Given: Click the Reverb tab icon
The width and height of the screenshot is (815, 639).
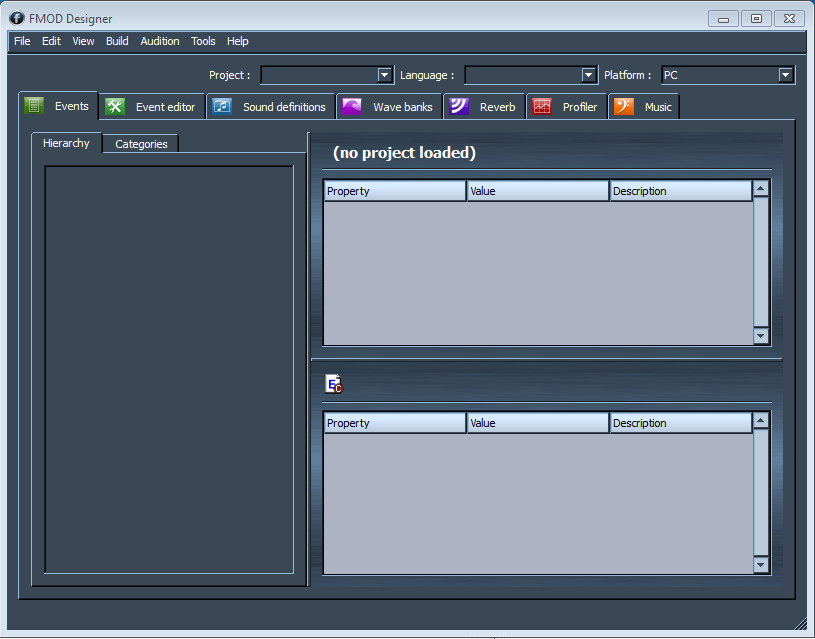Looking at the screenshot, I should [459, 107].
